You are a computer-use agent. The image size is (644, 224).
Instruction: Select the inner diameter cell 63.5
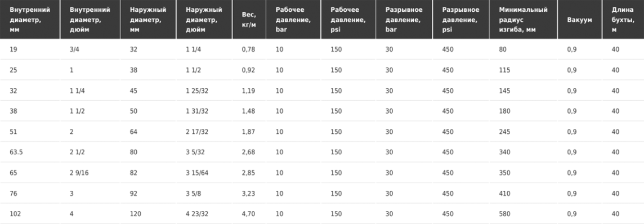coord(16,152)
